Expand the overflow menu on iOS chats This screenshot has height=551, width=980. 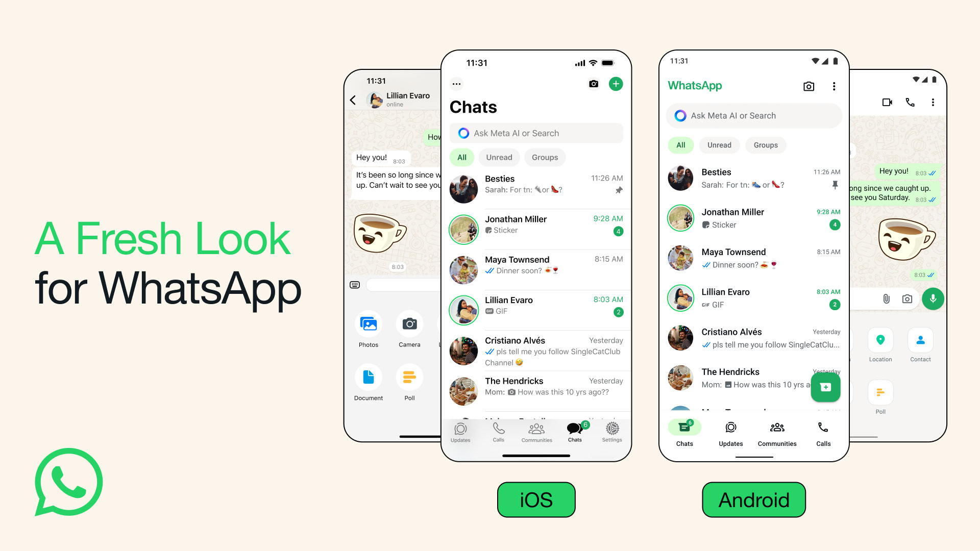(x=456, y=84)
